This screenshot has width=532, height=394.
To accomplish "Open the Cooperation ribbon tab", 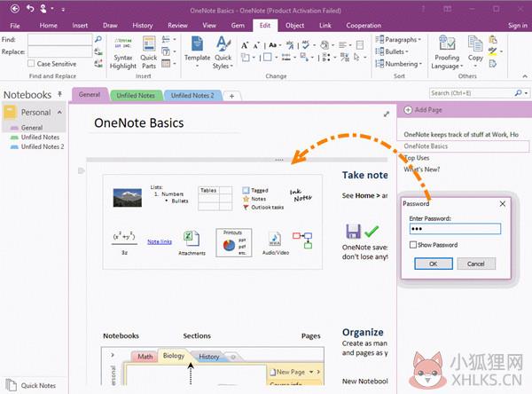I will click(x=364, y=26).
